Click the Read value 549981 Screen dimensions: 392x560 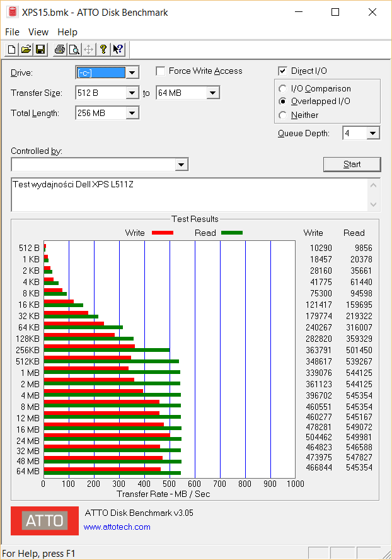click(359, 437)
